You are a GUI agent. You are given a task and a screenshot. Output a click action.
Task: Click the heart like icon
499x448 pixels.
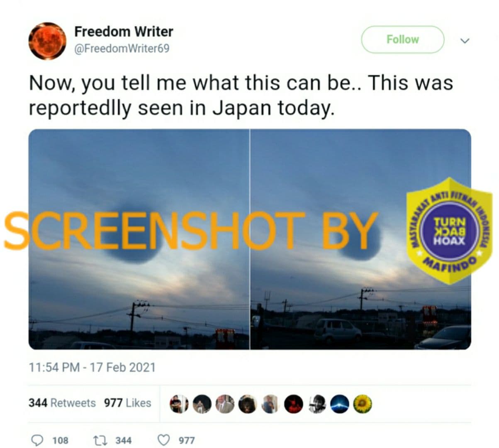[164, 440]
